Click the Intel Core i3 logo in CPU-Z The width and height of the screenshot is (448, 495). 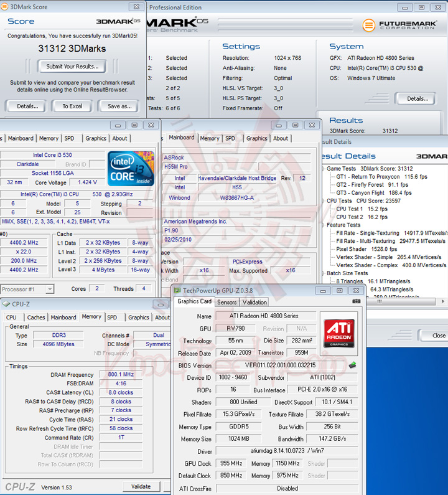131,168
